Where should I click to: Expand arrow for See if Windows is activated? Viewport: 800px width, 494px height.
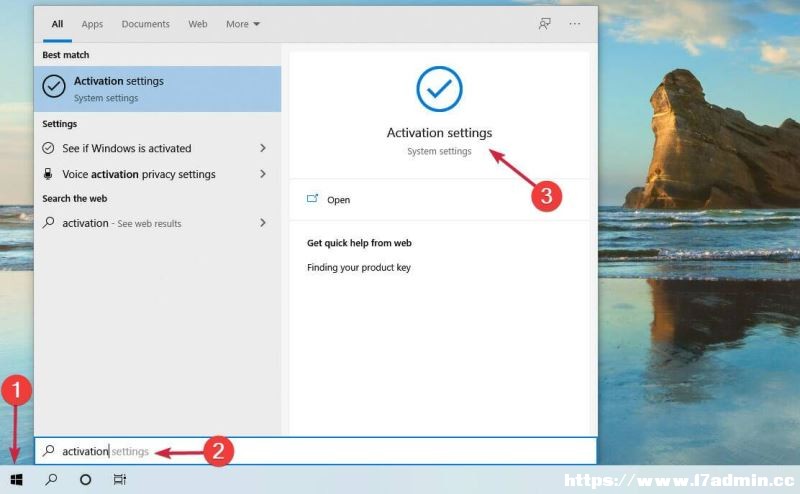point(263,148)
